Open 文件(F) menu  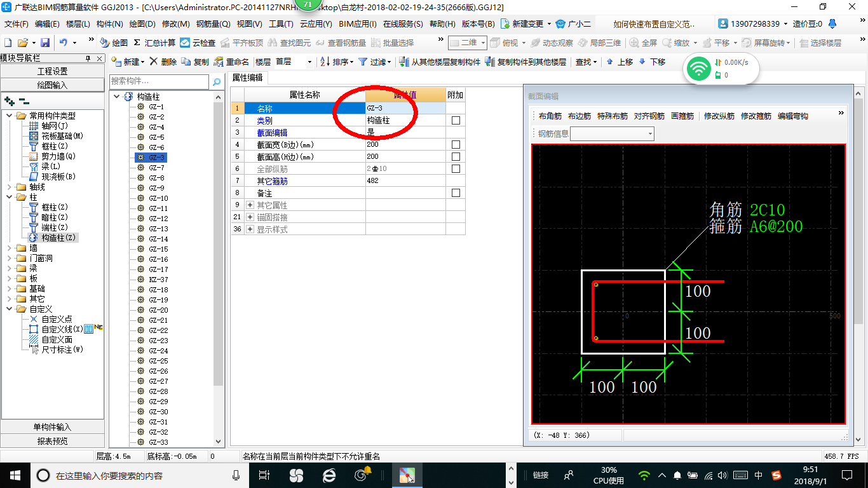[x=17, y=24]
